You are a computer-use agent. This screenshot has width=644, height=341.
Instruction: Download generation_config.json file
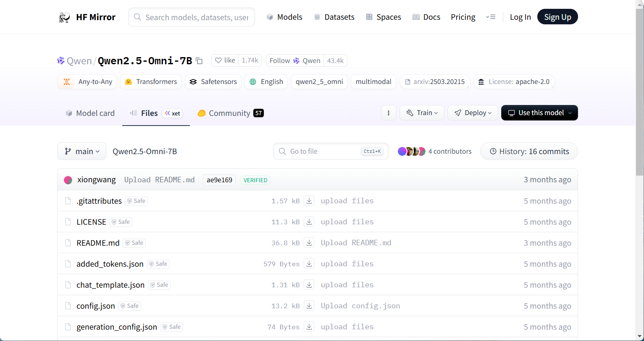pos(309,327)
